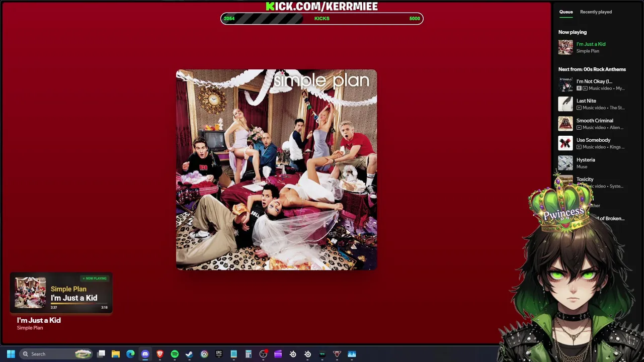The image size is (644, 362).
Task: Click the taskbar Search box
Action: coord(56,354)
